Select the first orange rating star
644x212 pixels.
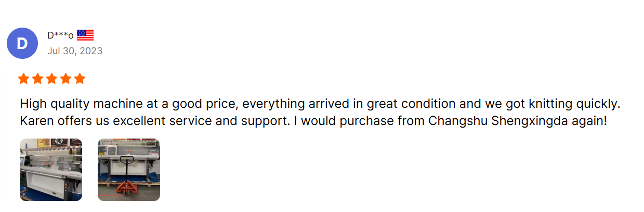[x=24, y=79]
